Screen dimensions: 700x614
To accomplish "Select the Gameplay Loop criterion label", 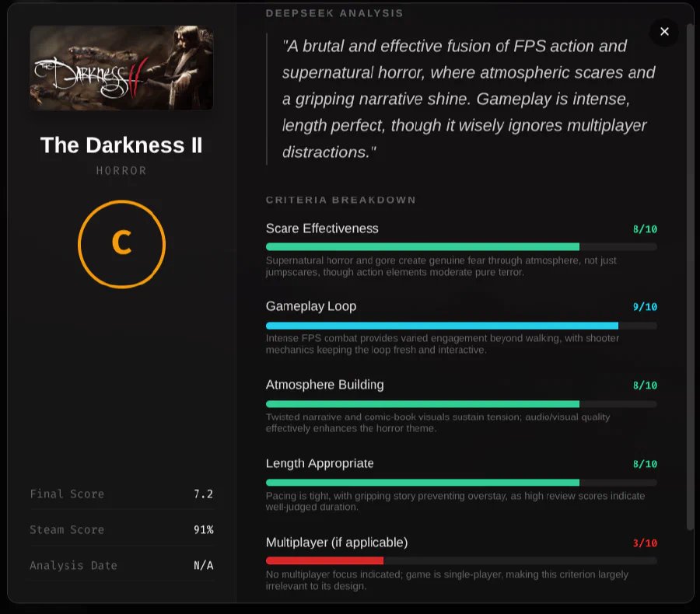I will pyautogui.click(x=311, y=306).
